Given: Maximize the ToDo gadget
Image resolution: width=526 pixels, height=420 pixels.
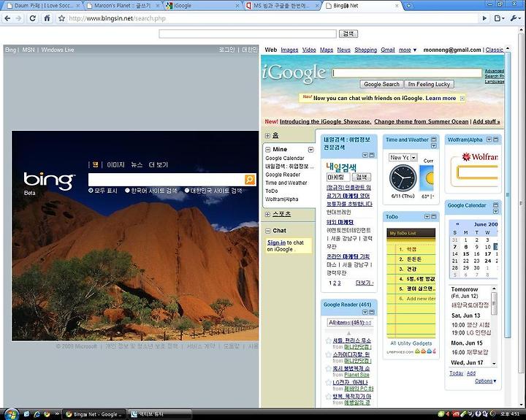Looking at the screenshot, I should pyautogui.click(x=433, y=217).
